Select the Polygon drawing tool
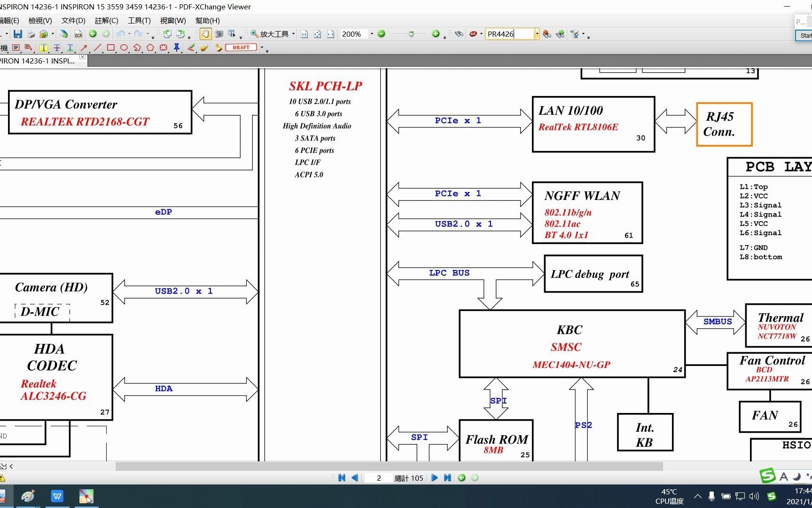Screen dimensions: 812x508 coord(150,48)
